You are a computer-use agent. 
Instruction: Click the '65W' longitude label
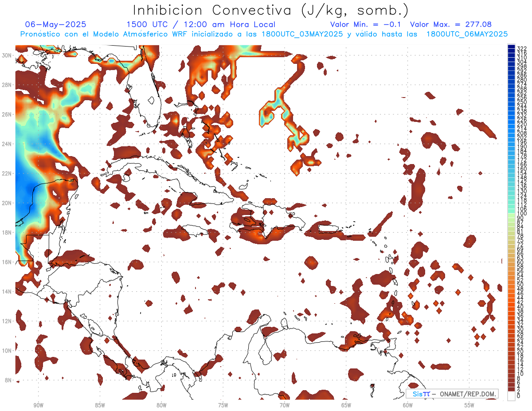click(346, 406)
